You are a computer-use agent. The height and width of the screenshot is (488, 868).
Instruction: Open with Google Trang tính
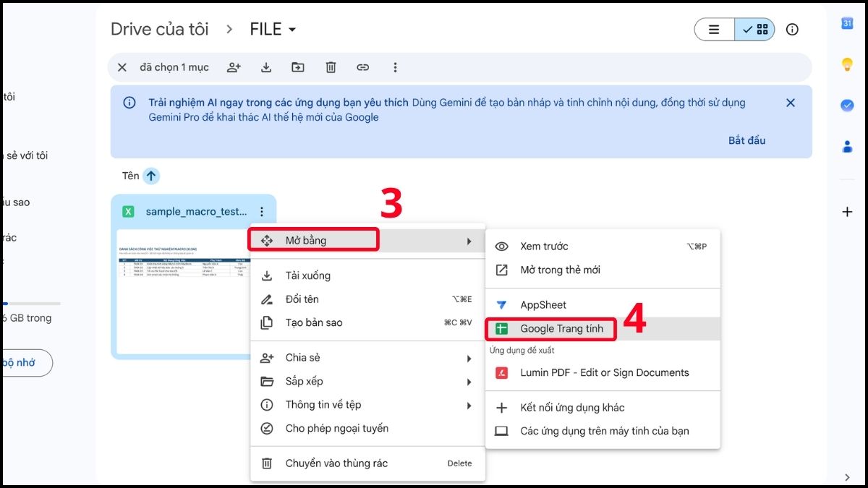pyautogui.click(x=603, y=328)
